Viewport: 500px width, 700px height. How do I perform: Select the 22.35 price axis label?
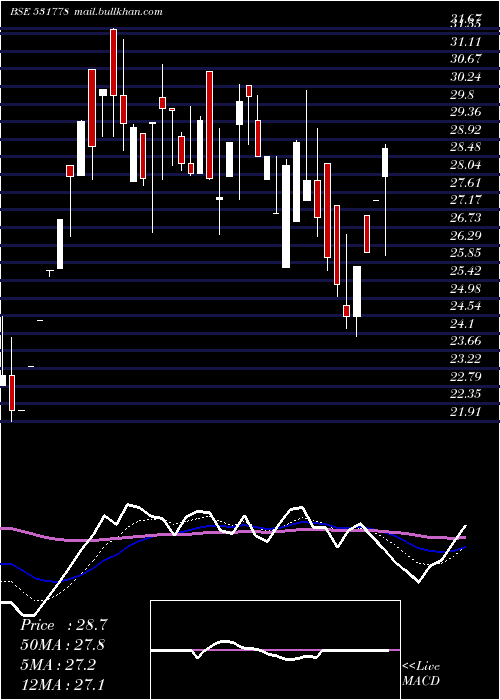pos(466,394)
